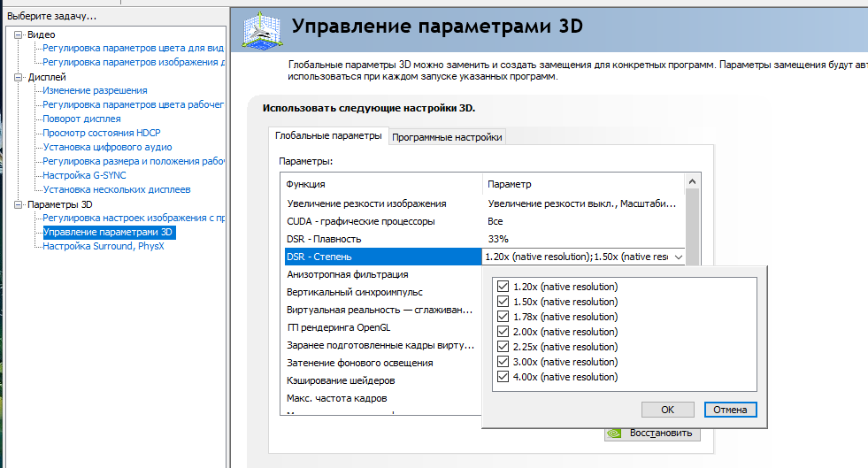Uncheck the 1.20x (native resolution) checkbox
Viewport: 868px width, 468px height.
(503, 287)
